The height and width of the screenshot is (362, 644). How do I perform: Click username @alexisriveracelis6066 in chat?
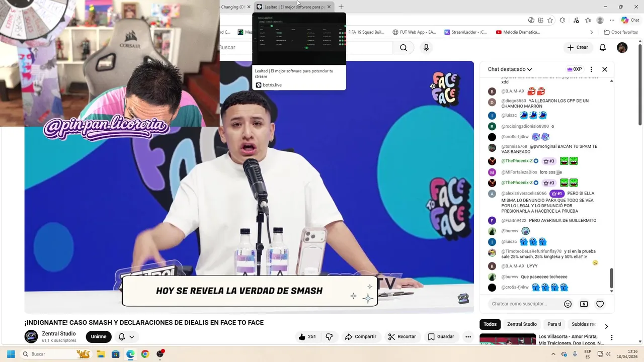click(524, 193)
